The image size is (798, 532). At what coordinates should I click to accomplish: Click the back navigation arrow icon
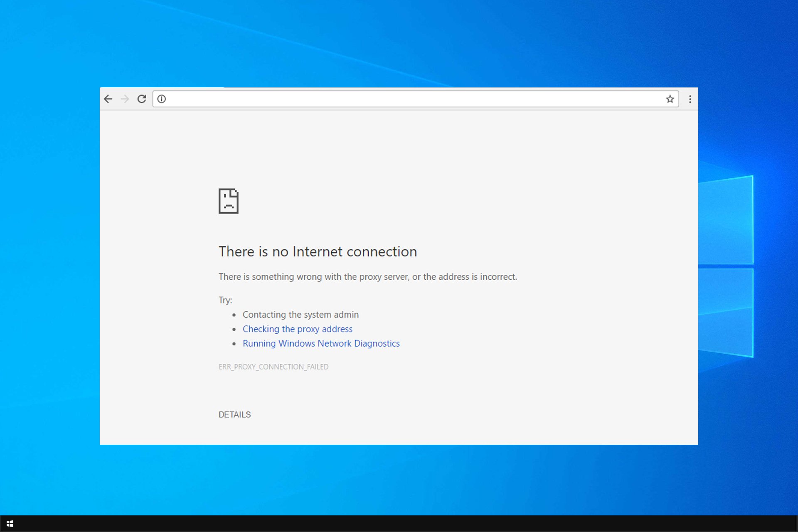coord(108,99)
